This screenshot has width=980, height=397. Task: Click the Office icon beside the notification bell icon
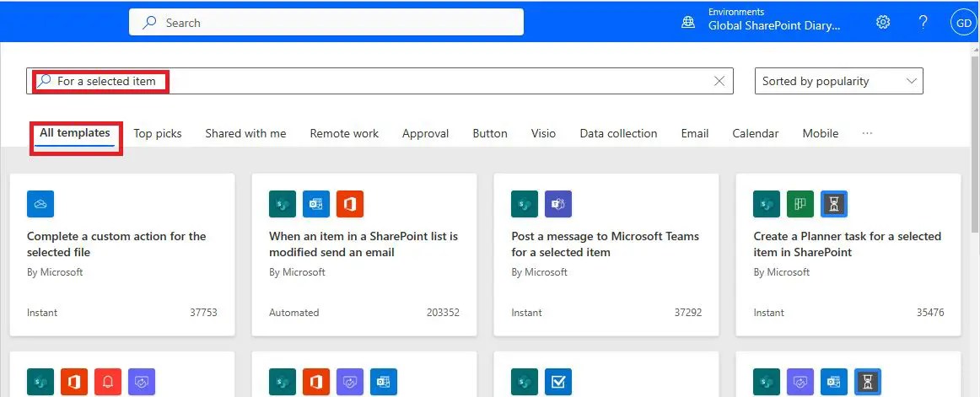(74, 381)
